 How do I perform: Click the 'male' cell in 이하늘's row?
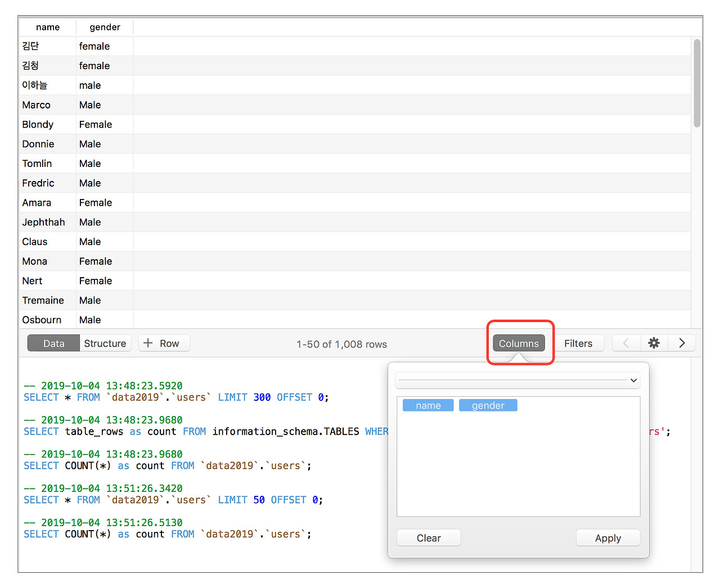click(x=105, y=85)
